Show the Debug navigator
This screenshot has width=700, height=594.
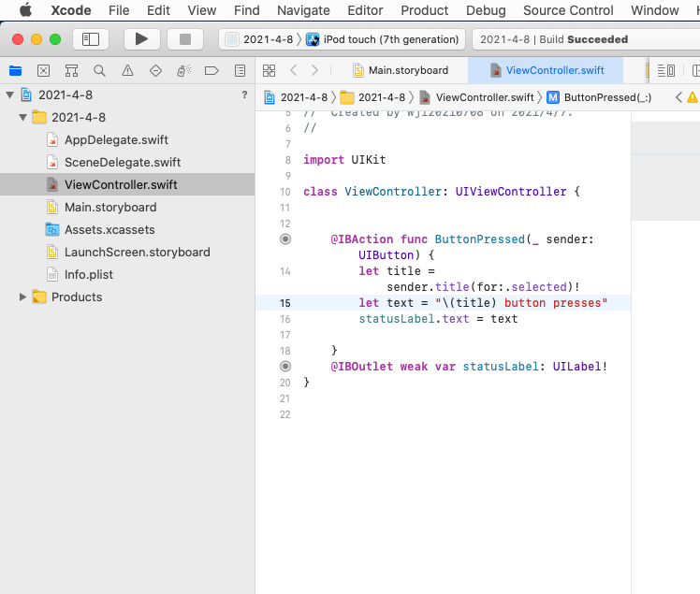(183, 70)
